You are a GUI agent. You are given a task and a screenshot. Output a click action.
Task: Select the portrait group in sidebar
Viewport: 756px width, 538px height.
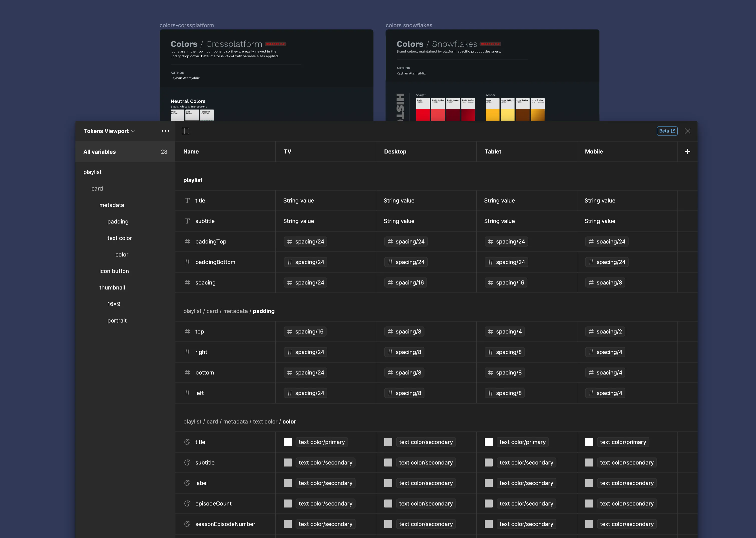(117, 321)
